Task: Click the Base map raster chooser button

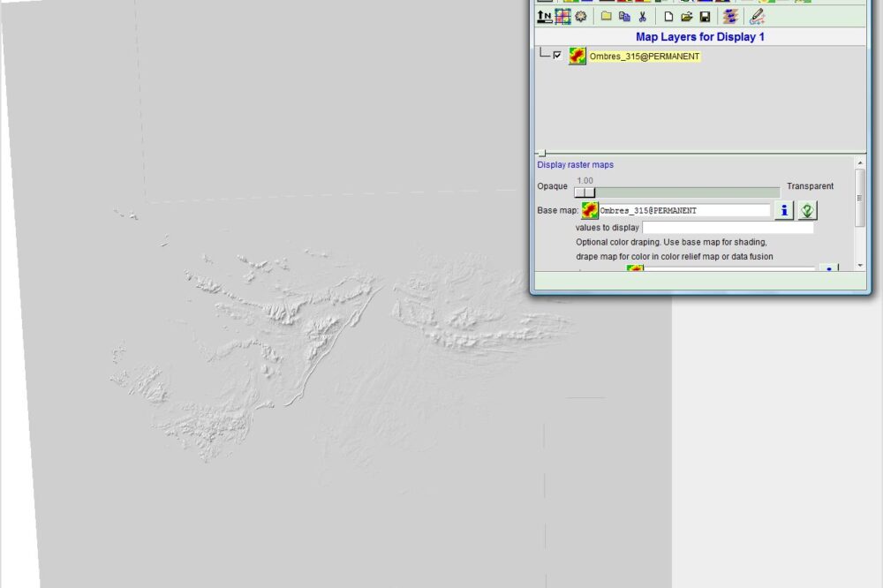Action: coord(590,210)
